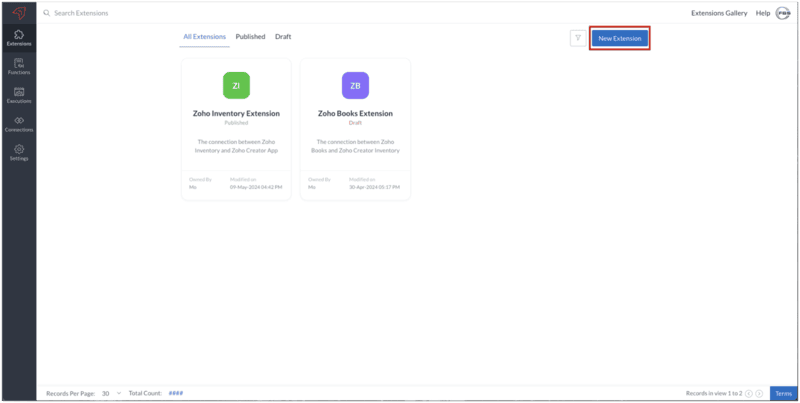Viewport: 800px width, 403px height.
Task: Click the Help link in header
Action: 763,13
